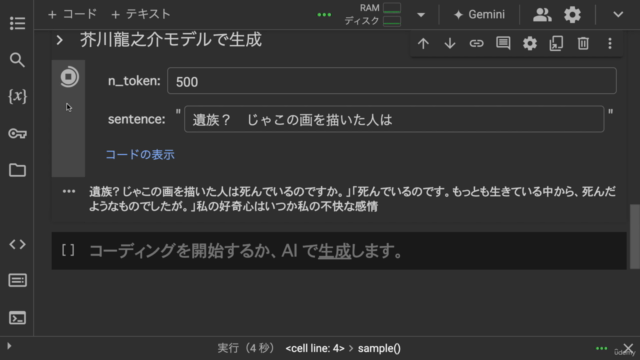
Task: Click the 生成 AI link
Action: [334, 251]
